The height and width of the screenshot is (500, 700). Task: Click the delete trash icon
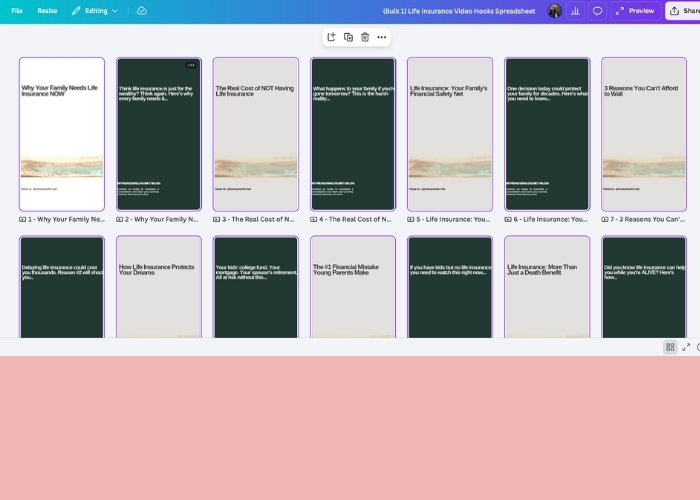click(365, 37)
